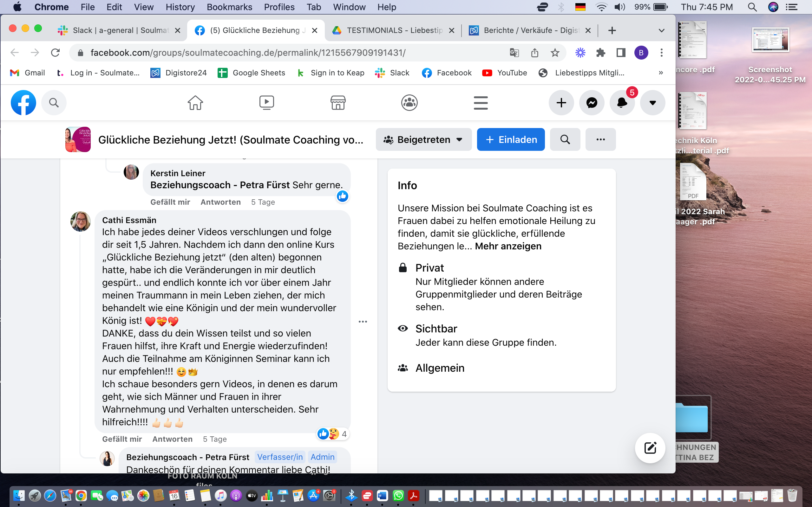Like Cathi Essmän's comment
This screenshot has width=812, height=507.
122,439
